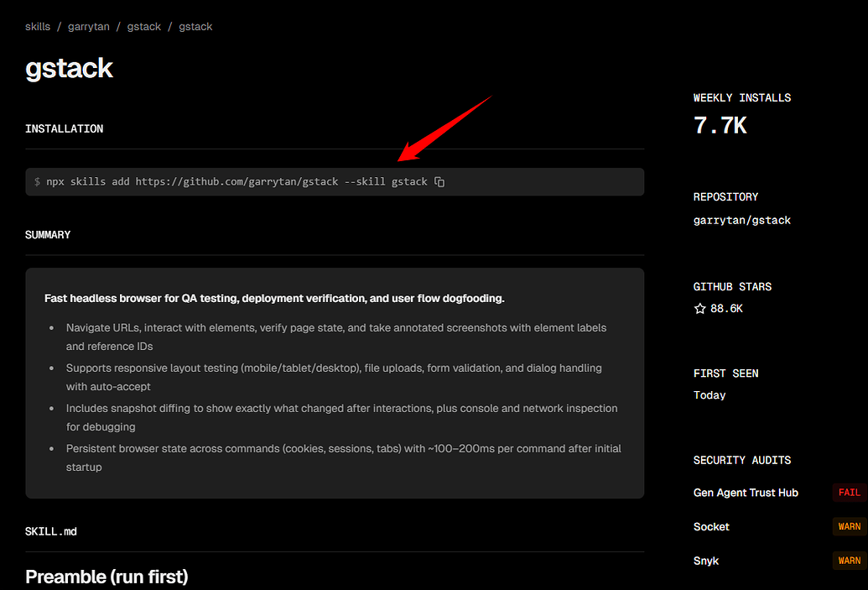The image size is (868, 590).
Task: Click the 'Fast headless browser' summary headline
Action: tap(274, 299)
